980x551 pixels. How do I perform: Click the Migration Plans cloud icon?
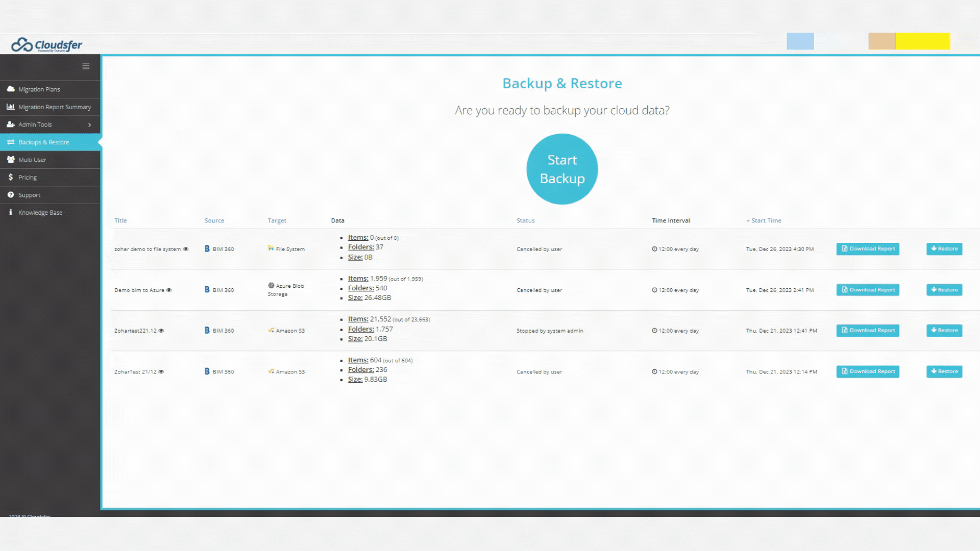[x=11, y=89]
